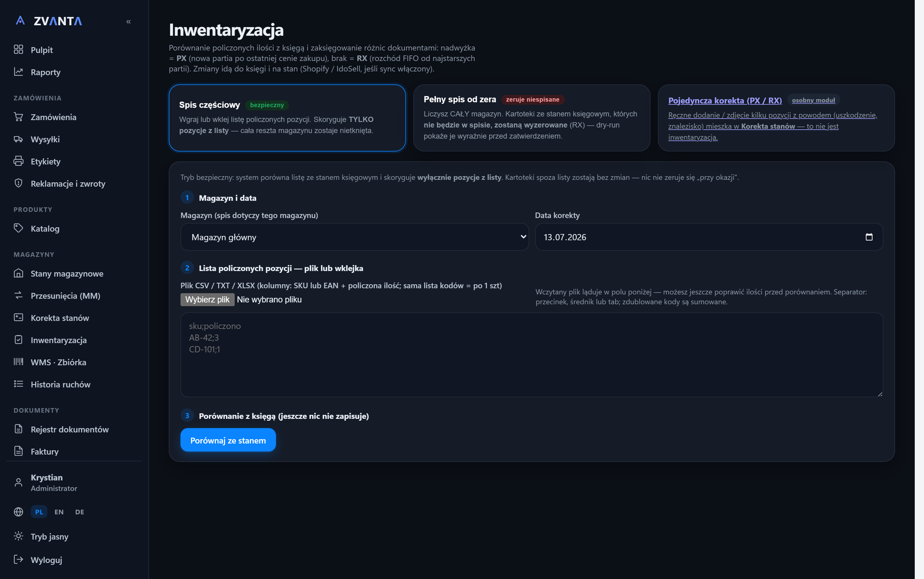Toggle Tryb jasny light mode
The image size is (924, 579).
click(49, 536)
